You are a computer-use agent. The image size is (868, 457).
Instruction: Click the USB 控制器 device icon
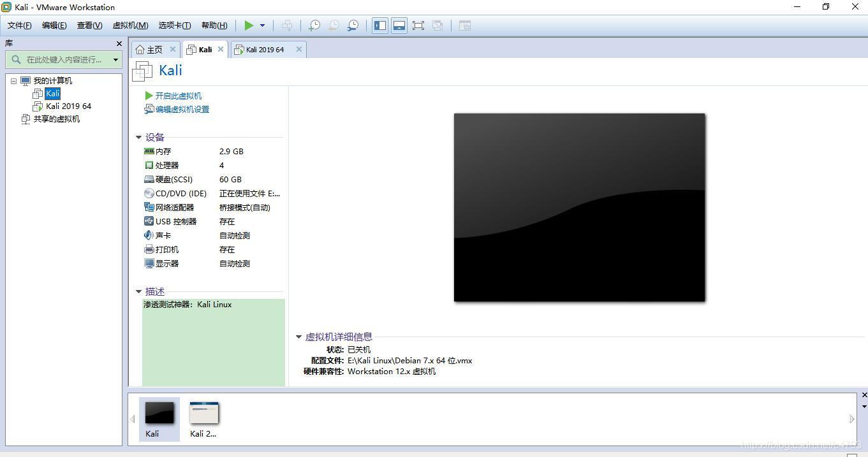(x=149, y=222)
